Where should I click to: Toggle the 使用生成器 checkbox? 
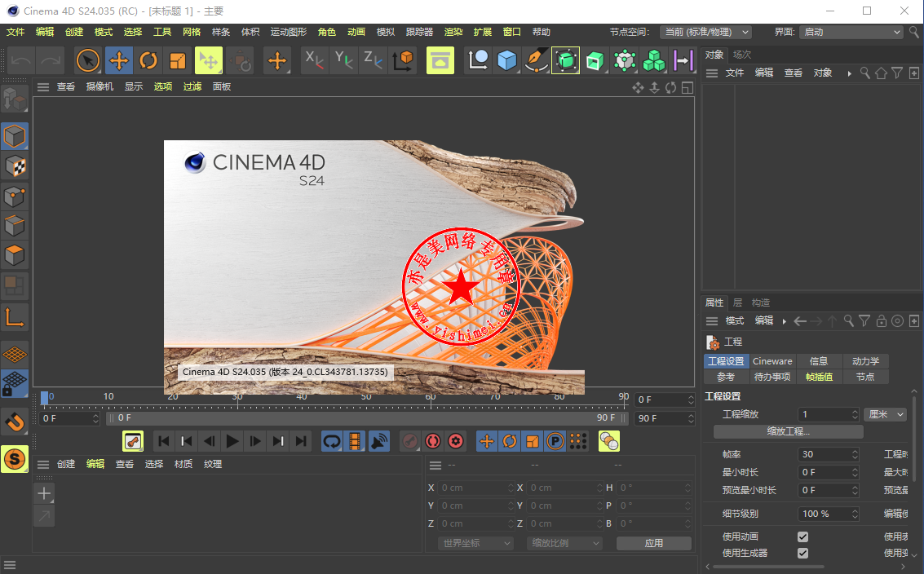(802, 554)
